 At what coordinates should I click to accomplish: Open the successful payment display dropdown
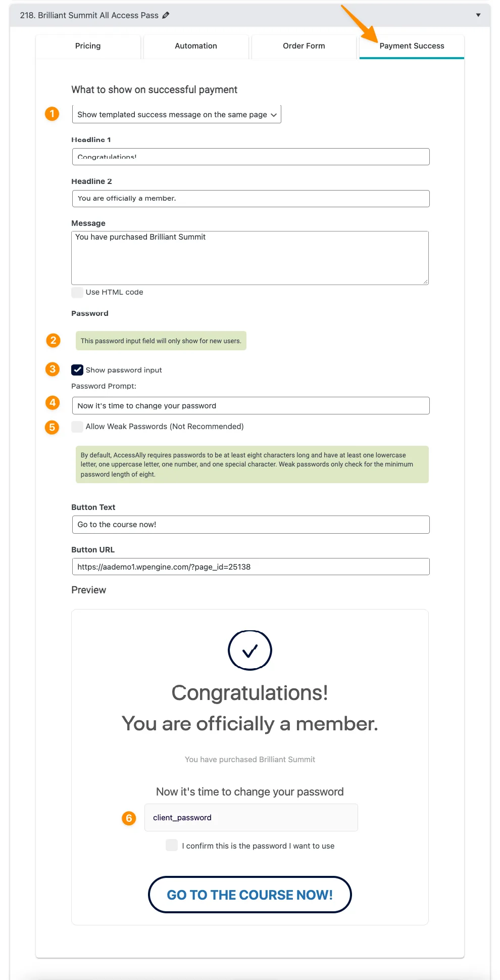pos(176,115)
